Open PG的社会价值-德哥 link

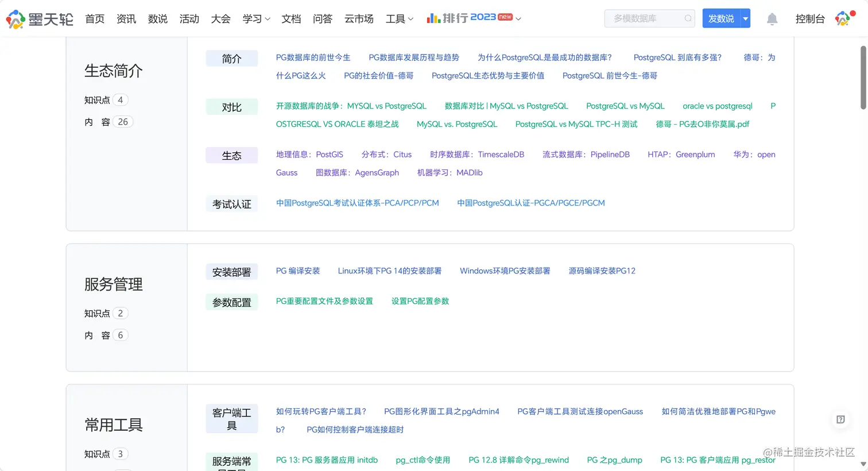[379, 75]
